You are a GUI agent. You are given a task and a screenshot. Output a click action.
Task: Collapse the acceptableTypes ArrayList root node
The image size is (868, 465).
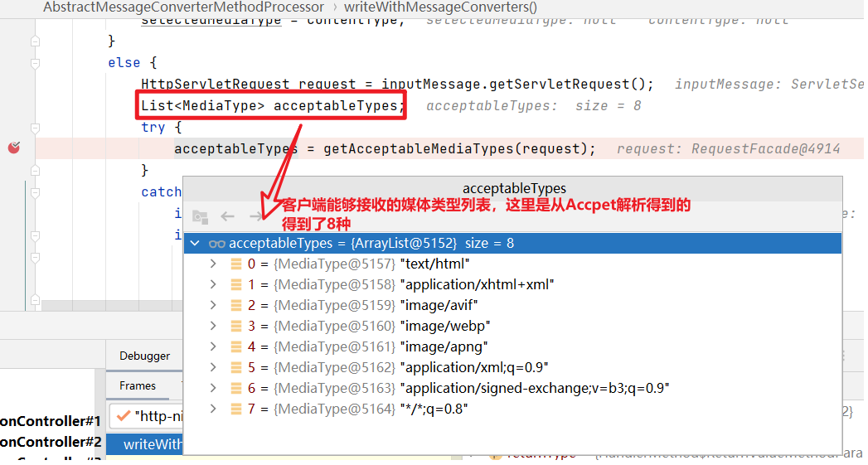pos(195,244)
